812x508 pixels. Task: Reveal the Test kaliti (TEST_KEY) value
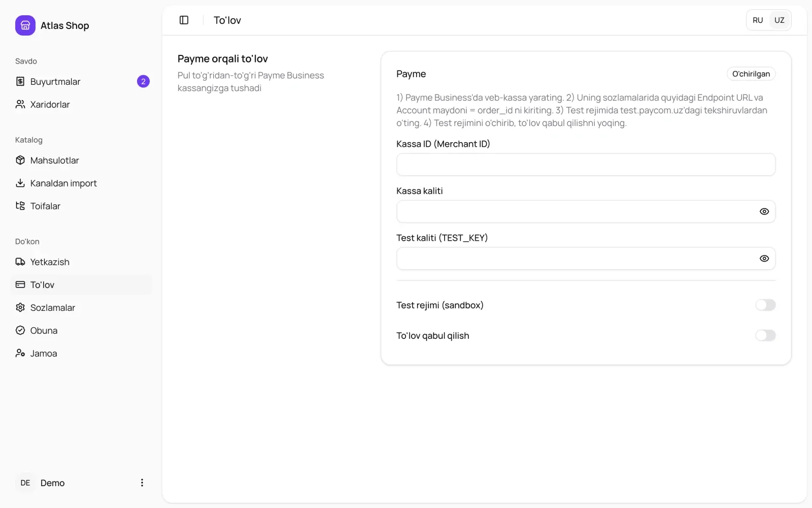(764, 259)
